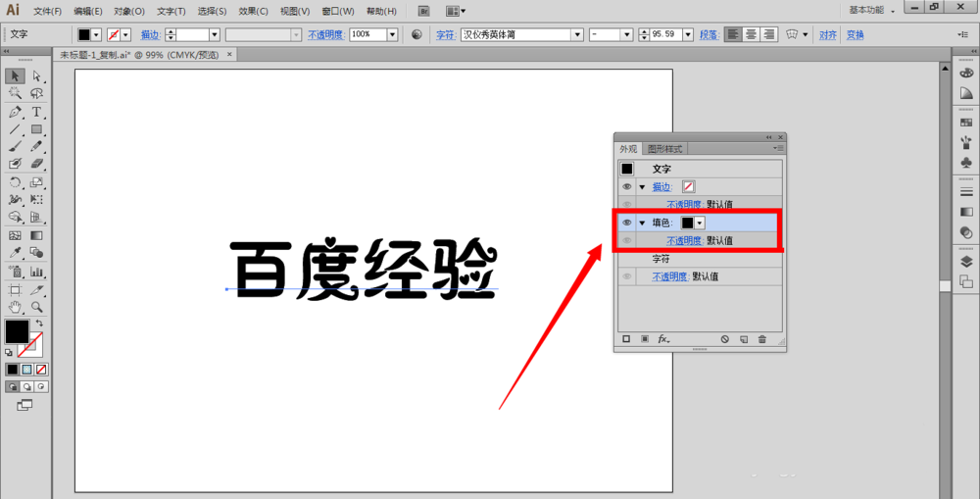This screenshot has height=499, width=980.
Task: Select the Paintbrush tool
Action: 15,146
